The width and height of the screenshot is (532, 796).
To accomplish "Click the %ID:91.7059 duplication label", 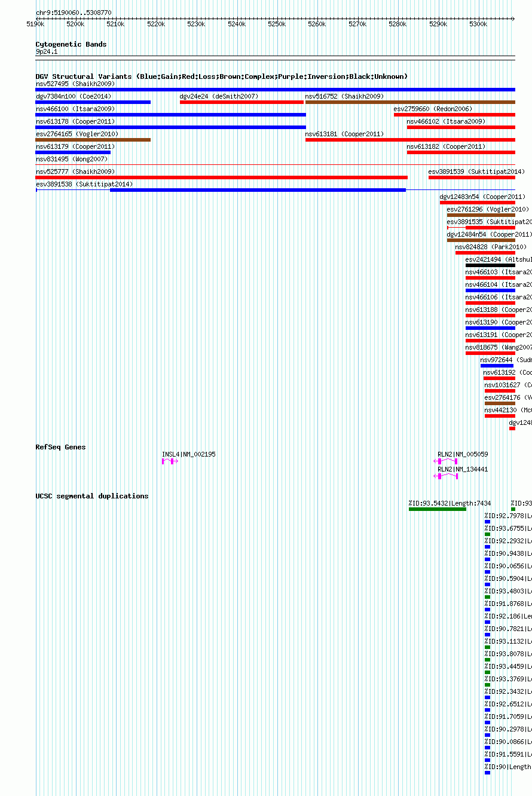I will pos(508,717).
